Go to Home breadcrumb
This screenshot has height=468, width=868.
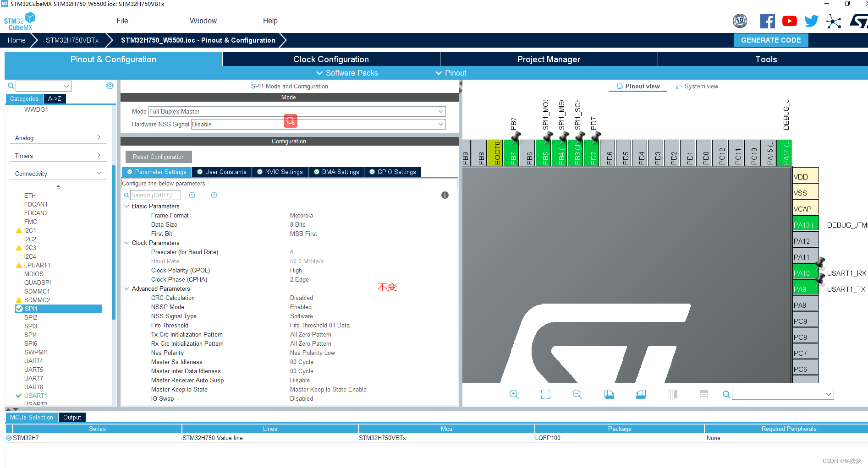[x=16, y=40]
